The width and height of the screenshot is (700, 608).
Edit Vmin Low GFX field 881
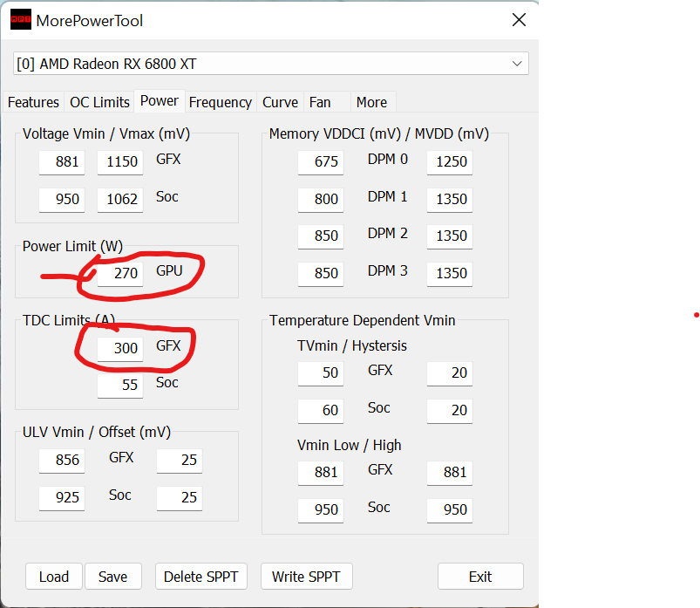321,473
